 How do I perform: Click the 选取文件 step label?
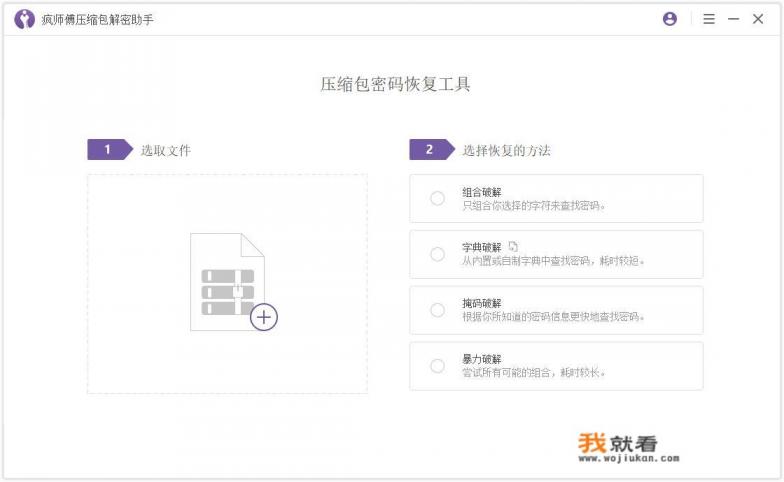pyautogui.click(x=166, y=150)
